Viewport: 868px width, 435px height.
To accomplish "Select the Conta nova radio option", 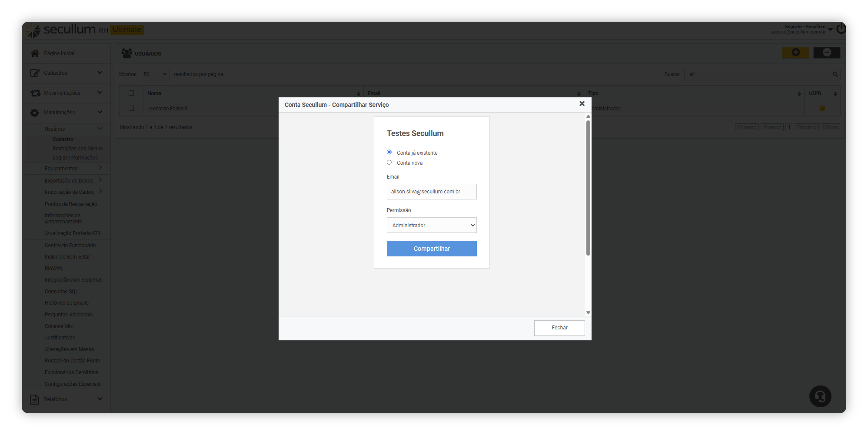I will tap(389, 163).
